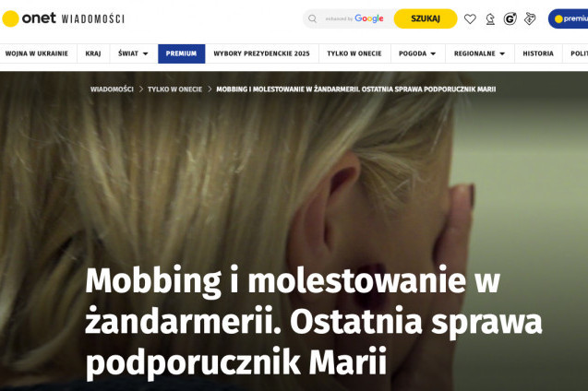Click the yellow Onet logo circle
588x391 pixels.
pos(10,18)
